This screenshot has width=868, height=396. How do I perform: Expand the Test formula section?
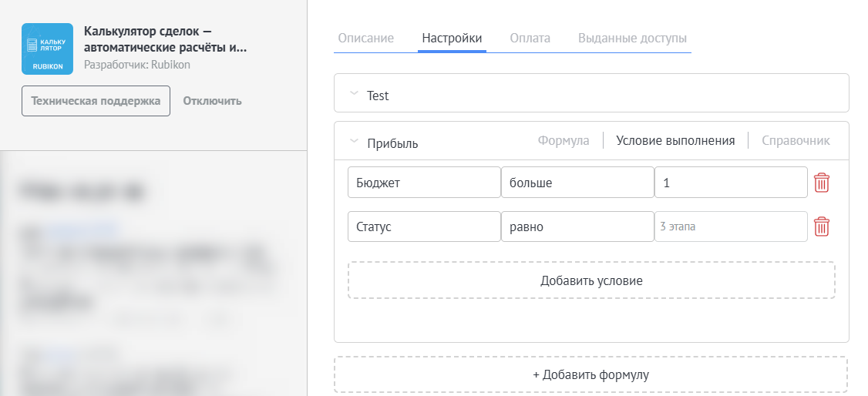354,93
